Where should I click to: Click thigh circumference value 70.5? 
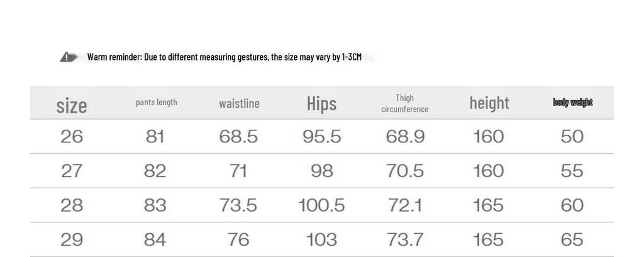pyautogui.click(x=404, y=171)
